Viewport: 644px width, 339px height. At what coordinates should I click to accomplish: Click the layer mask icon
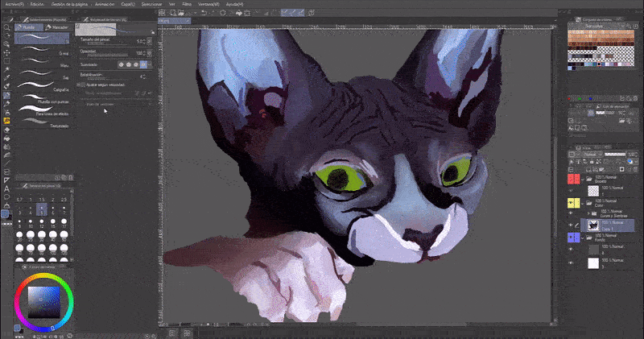[x=621, y=170]
